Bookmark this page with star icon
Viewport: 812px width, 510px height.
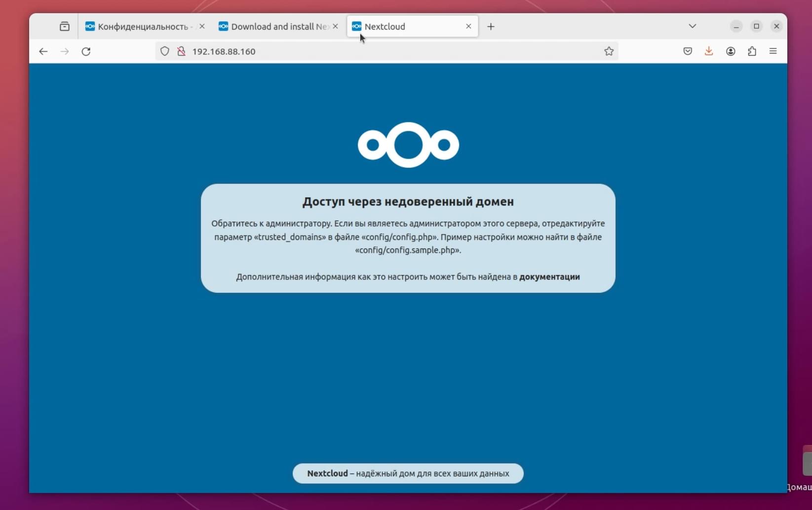[x=609, y=51]
